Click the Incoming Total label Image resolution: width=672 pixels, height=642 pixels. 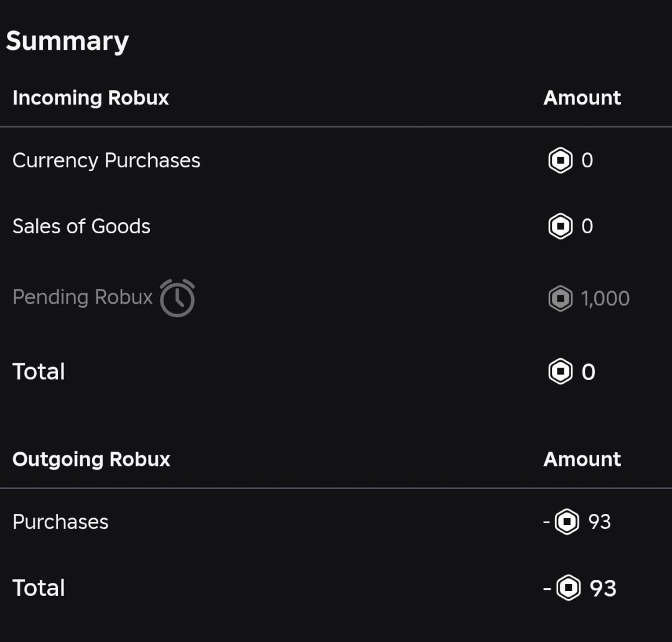click(39, 371)
